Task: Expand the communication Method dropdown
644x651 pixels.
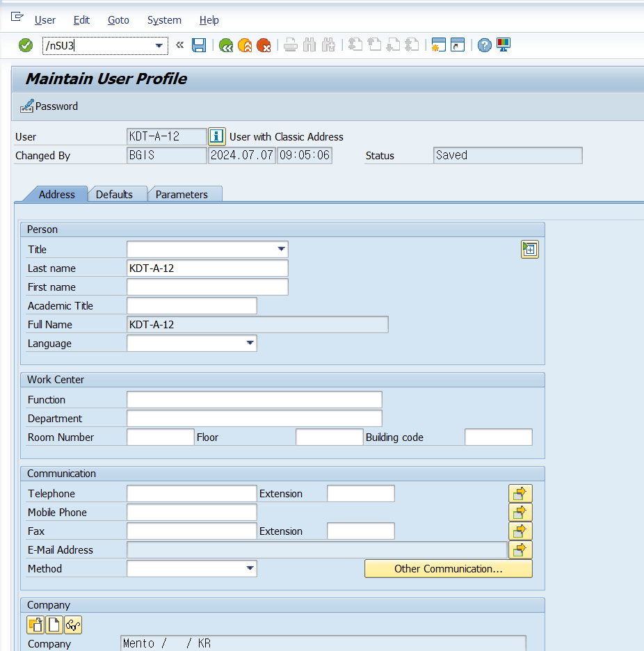Action: pos(250,568)
